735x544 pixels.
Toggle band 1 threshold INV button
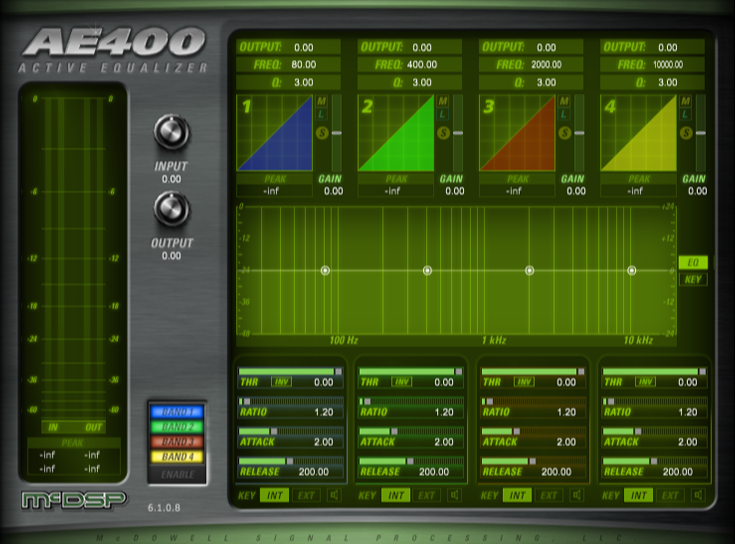(x=281, y=382)
